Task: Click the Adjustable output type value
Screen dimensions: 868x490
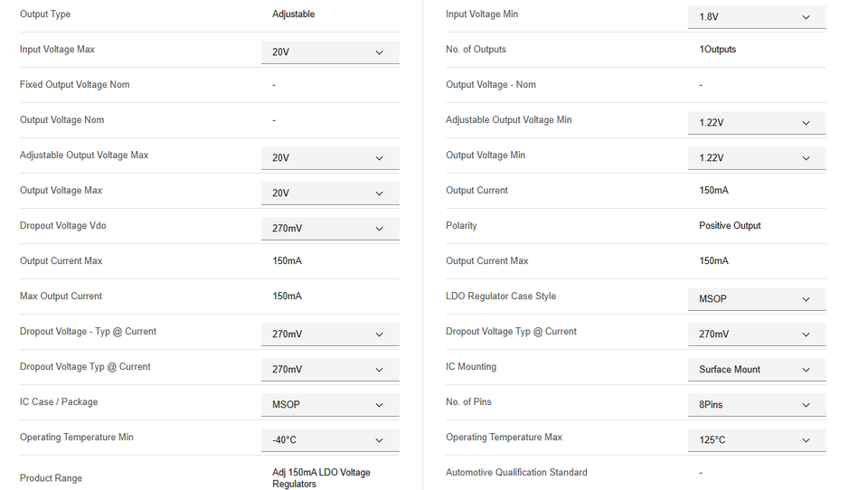Action: [294, 14]
